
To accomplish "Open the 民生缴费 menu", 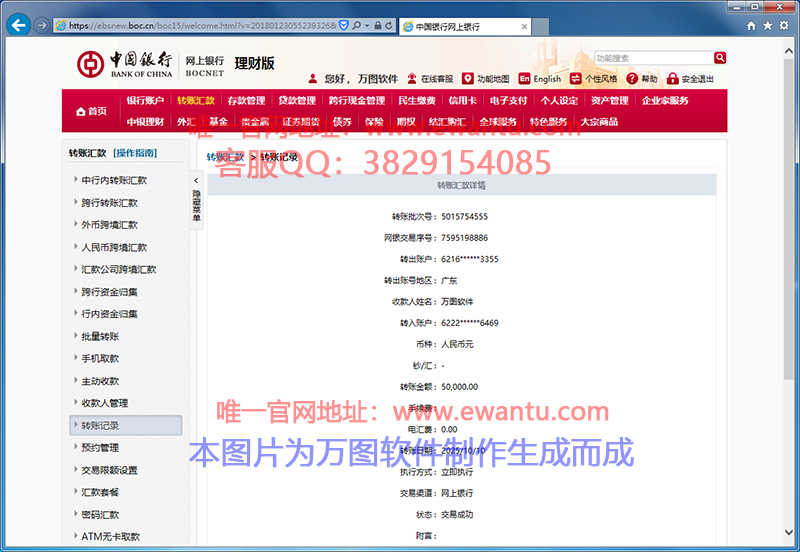I will 417,101.
